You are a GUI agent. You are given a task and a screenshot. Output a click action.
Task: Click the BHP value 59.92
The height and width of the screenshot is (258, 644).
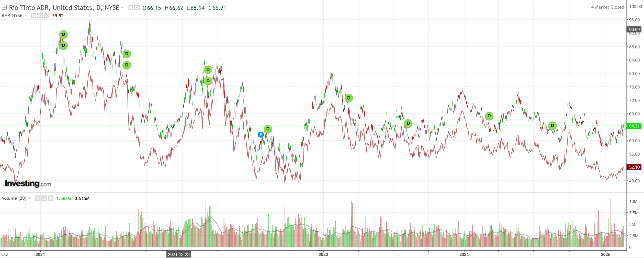pos(58,16)
